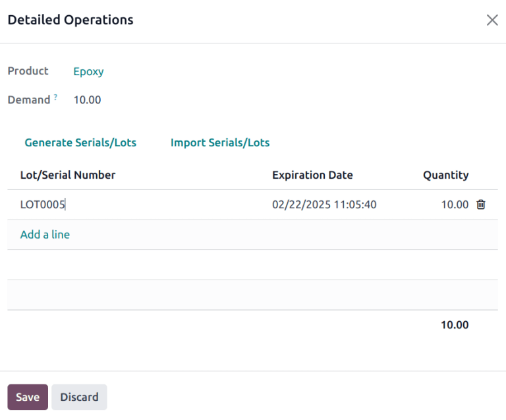506x420 pixels.
Task: Save the detailed operations
Action: pyautogui.click(x=28, y=397)
